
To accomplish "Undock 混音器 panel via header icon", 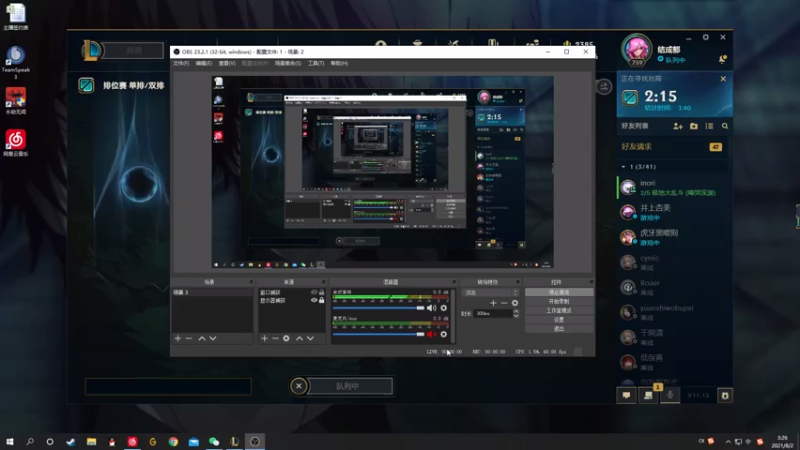I will (454, 282).
